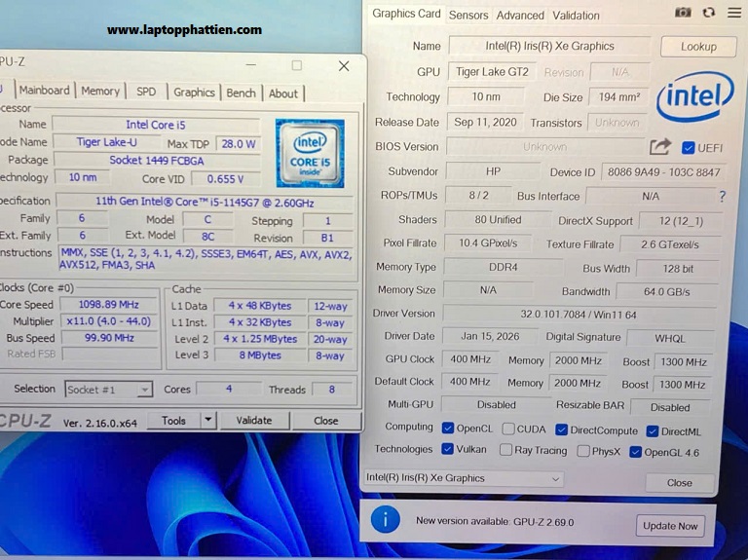Click the Driver Version field

[x=579, y=315]
